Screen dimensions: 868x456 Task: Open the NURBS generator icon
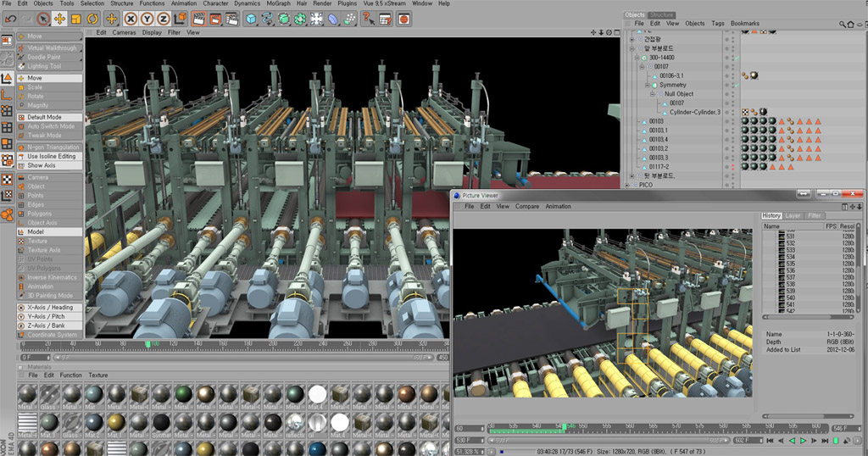[284, 19]
